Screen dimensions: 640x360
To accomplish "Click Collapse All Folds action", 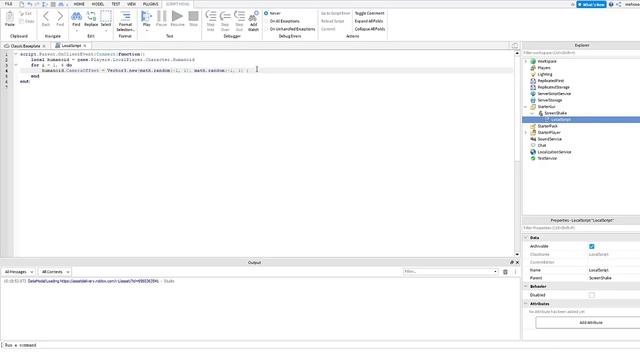I will pyautogui.click(x=370, y=29).
